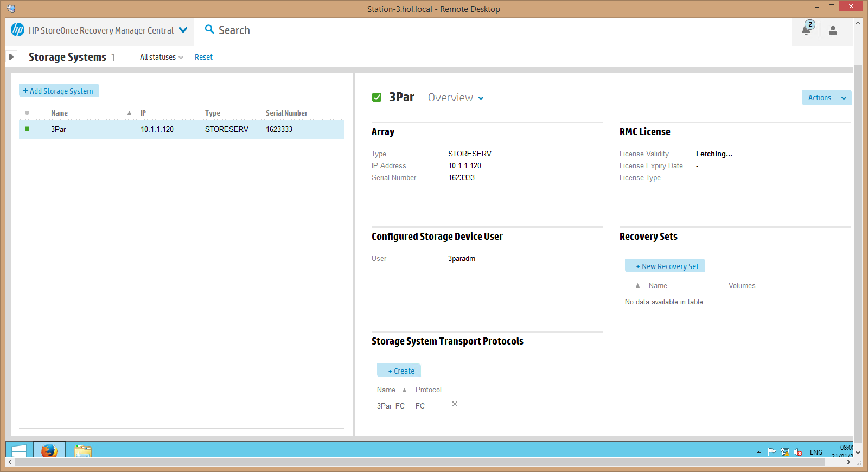The image size is (868, 472).
Task: Expand the left sidebar panel arrow
Action: coord(11,56)
